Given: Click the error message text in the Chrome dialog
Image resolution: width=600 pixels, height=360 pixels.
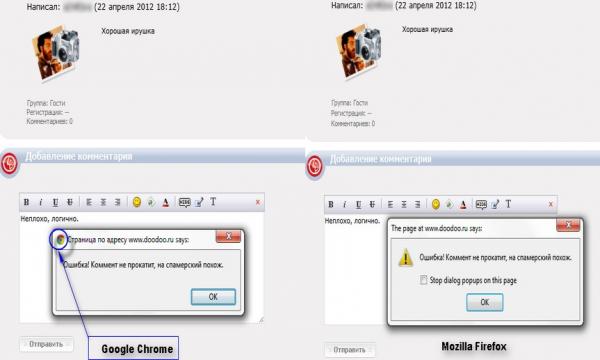Looking at the screenshot, I should point(143,265).
